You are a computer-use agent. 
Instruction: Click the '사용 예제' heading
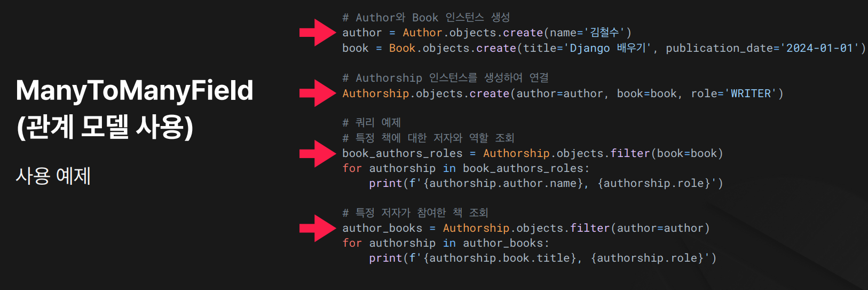tap(53, 176)
